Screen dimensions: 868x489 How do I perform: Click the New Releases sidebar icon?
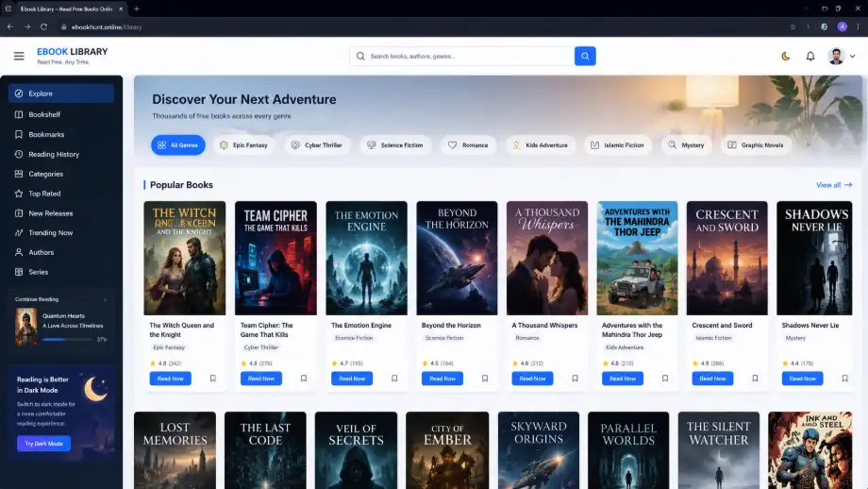[x=19, y=213]
